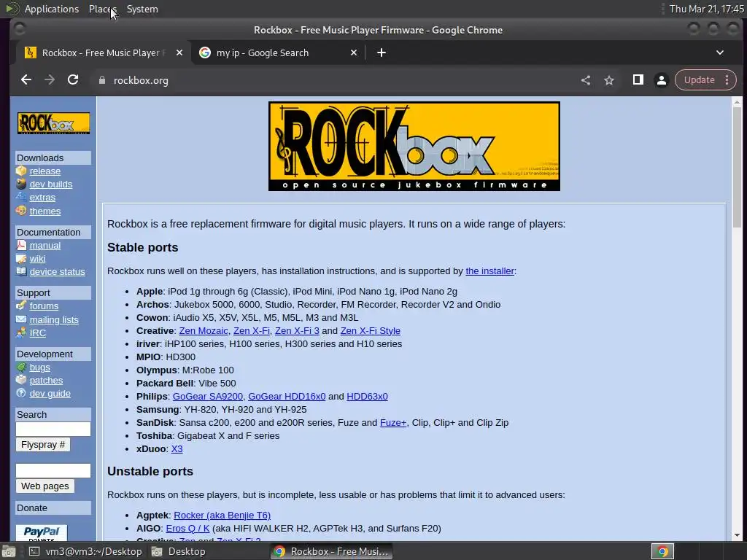Click the PayPal Donate button
The height and width of the screenshot is (560, 747).
coord(42,533)
